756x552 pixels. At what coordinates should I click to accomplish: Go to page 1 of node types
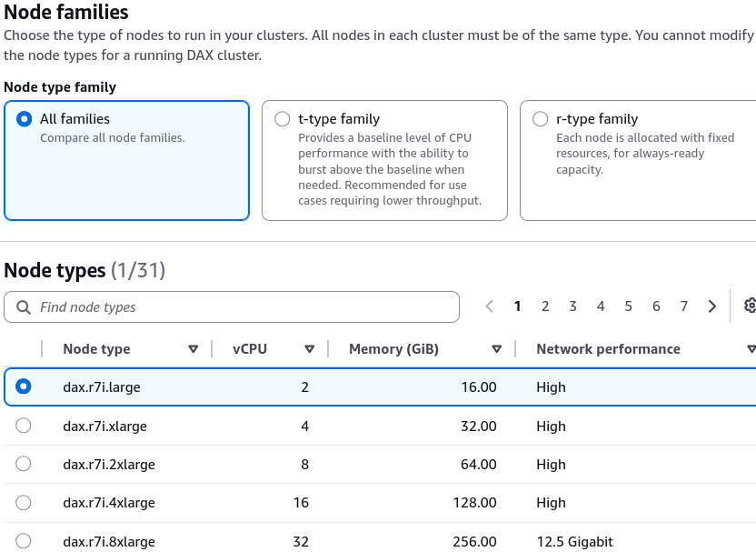click(x=517, y=306)
